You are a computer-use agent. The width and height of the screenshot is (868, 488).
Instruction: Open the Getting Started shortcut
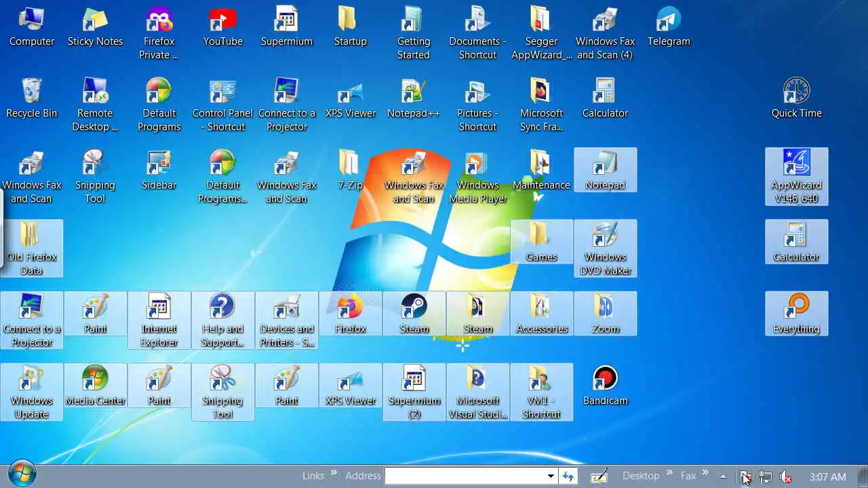[414, 34]
